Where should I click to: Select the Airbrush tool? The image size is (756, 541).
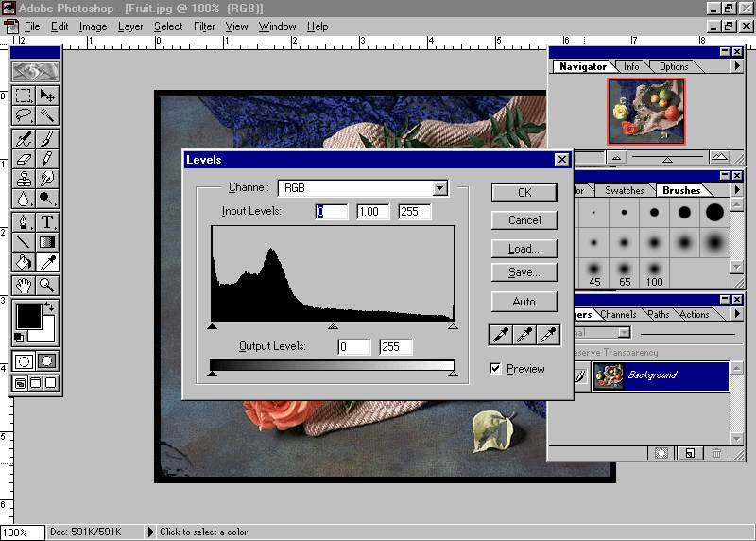(23, 139)
